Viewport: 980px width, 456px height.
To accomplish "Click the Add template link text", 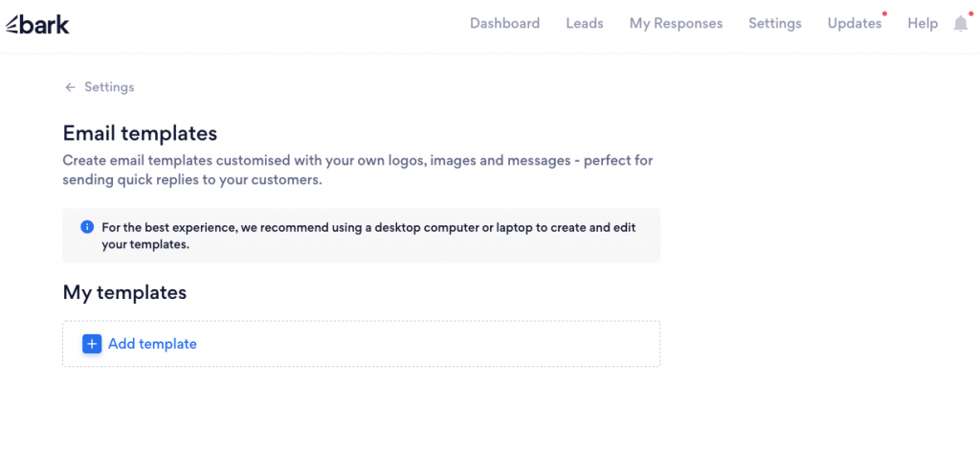I will tap(152, 344).
